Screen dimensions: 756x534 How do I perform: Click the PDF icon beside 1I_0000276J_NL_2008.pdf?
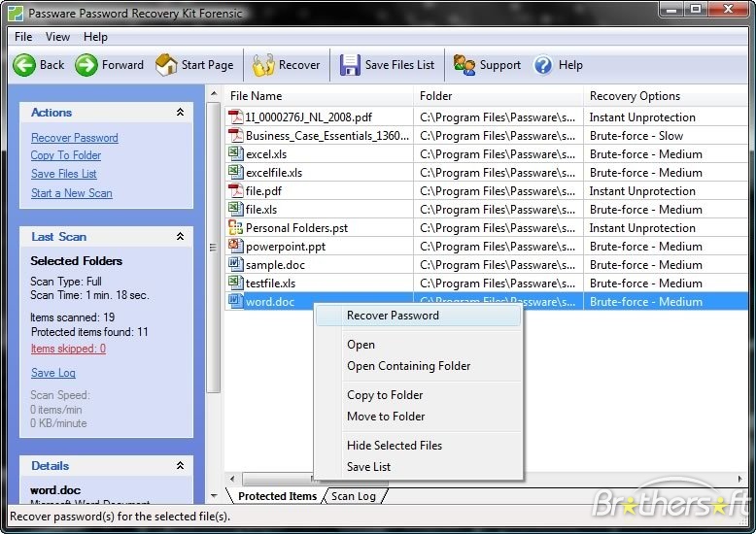[235, 117]
